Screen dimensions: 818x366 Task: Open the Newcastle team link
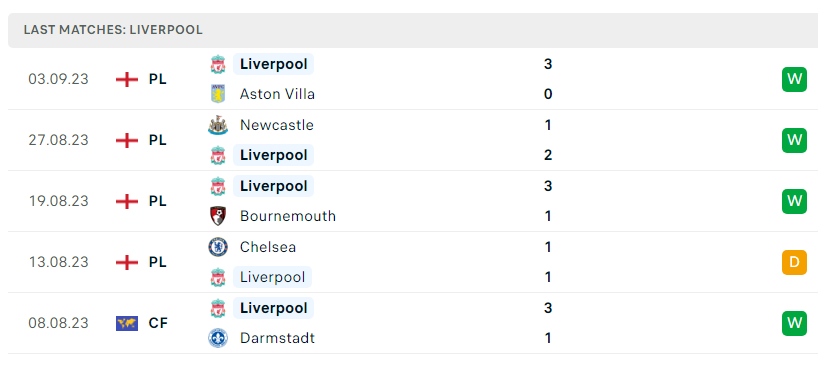pyautogui.click(x=276, y=125)
